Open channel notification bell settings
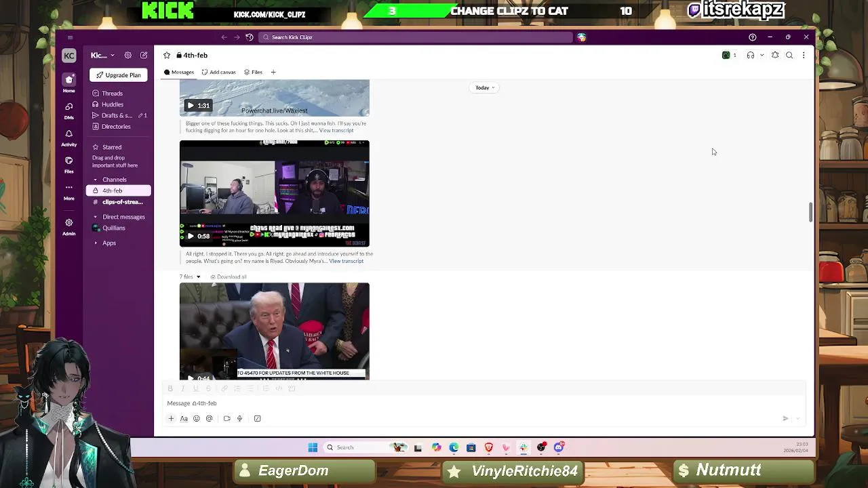 775,55
